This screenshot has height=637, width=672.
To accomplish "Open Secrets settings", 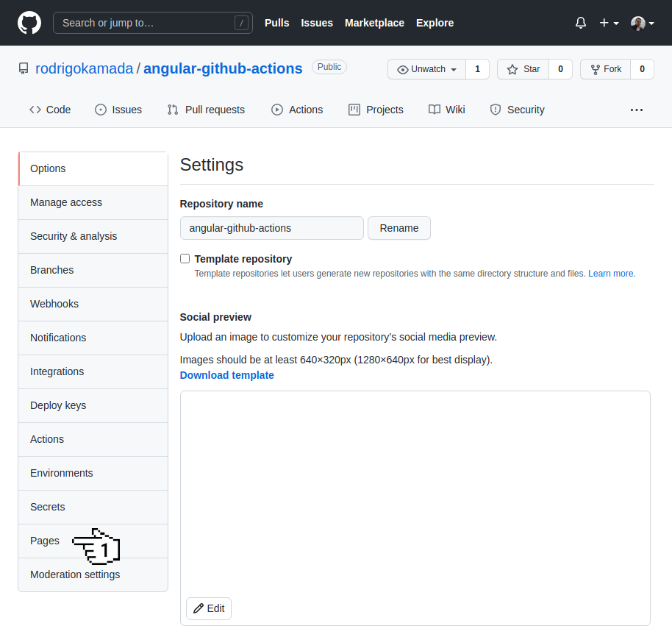I will [93, 507].
